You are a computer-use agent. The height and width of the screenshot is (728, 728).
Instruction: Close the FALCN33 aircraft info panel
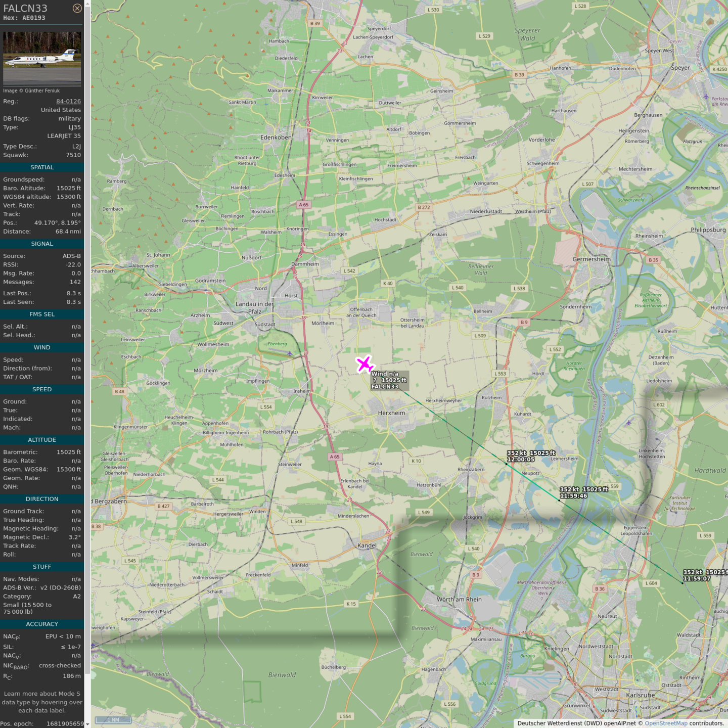tap(77, 8)
